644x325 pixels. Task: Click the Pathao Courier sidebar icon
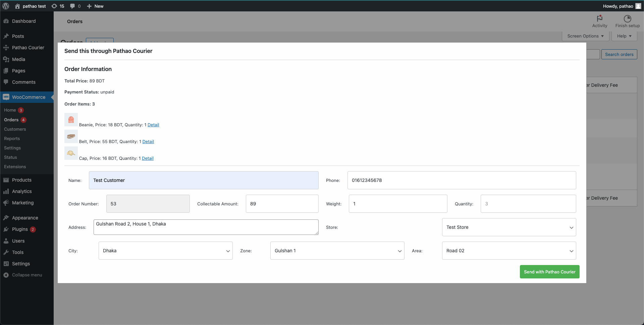(6, 48)
